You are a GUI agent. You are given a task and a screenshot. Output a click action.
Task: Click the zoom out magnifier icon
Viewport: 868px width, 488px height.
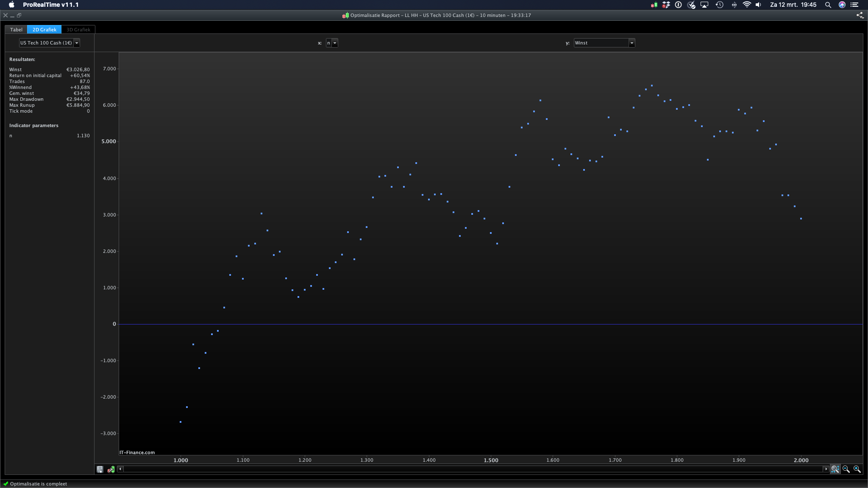click(x=846, y=469)
